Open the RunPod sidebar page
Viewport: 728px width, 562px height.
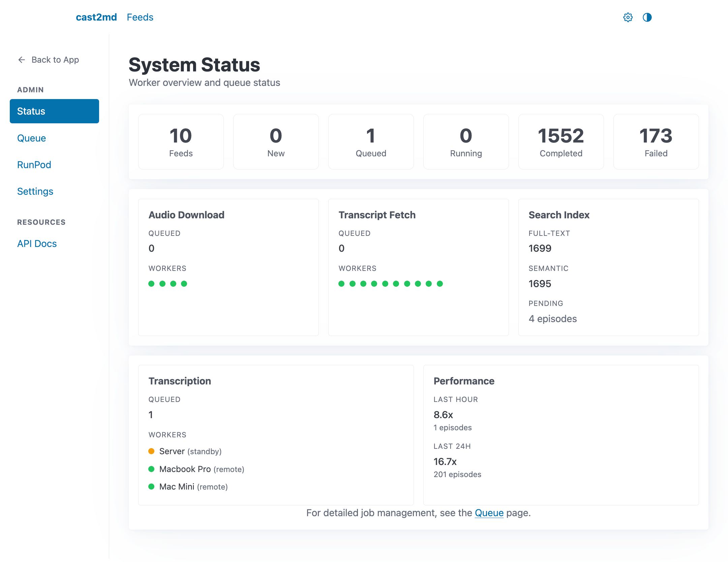point(34,165)
